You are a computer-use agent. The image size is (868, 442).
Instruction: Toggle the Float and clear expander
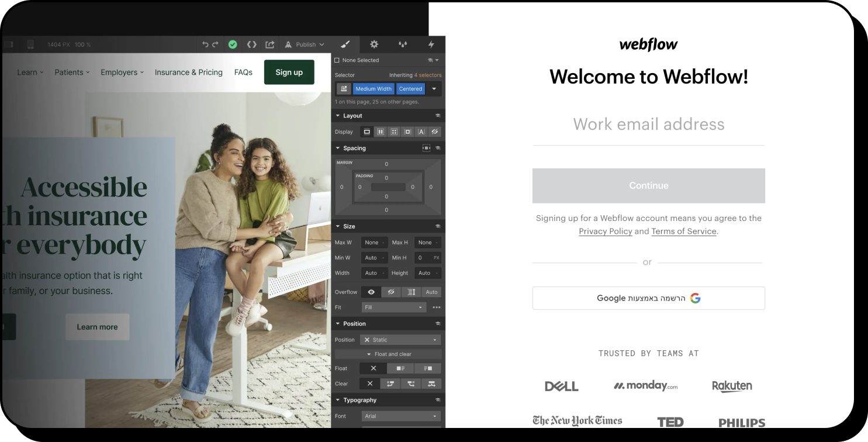pos(389,354)
